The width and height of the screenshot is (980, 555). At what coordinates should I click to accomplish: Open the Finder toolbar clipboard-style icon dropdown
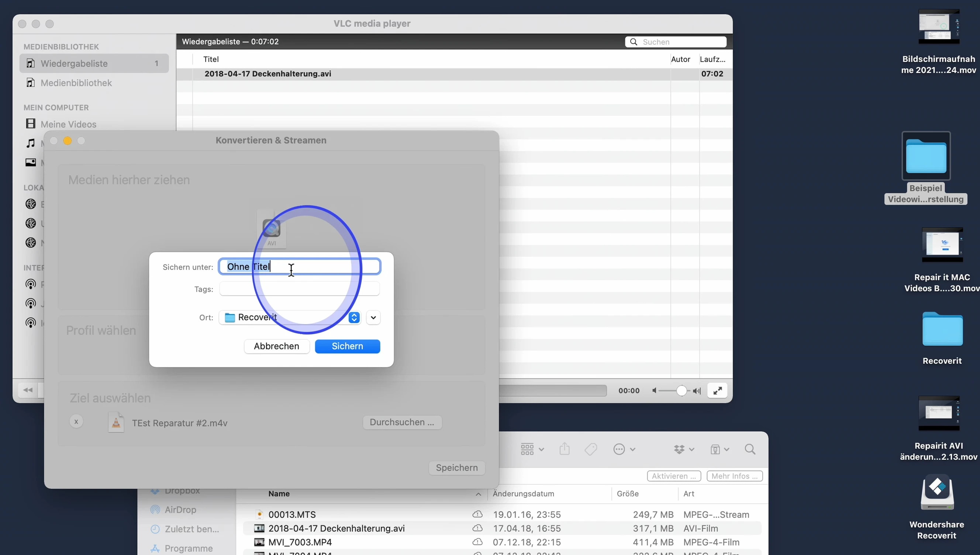tap(720, 450)
